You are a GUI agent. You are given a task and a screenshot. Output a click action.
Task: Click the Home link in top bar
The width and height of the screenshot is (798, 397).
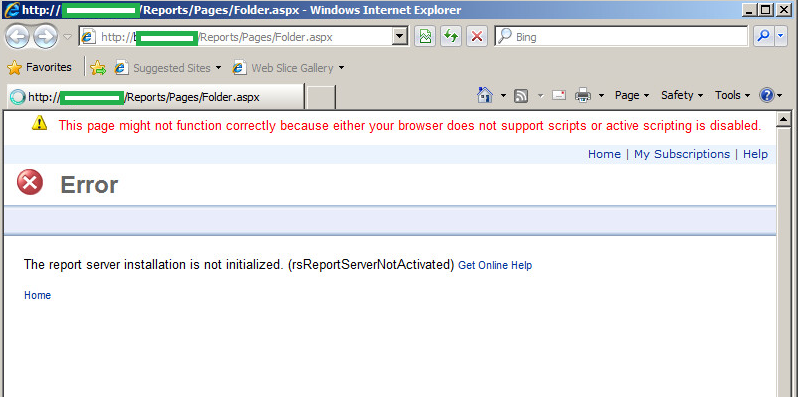tap(604, 154)
